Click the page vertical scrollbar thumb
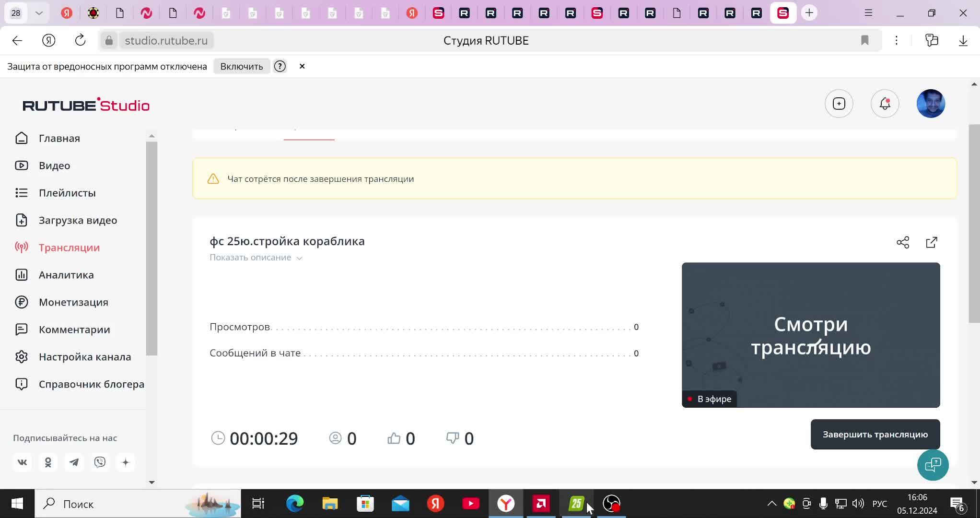Screen dimensions: 980x518 click(974, 224)
